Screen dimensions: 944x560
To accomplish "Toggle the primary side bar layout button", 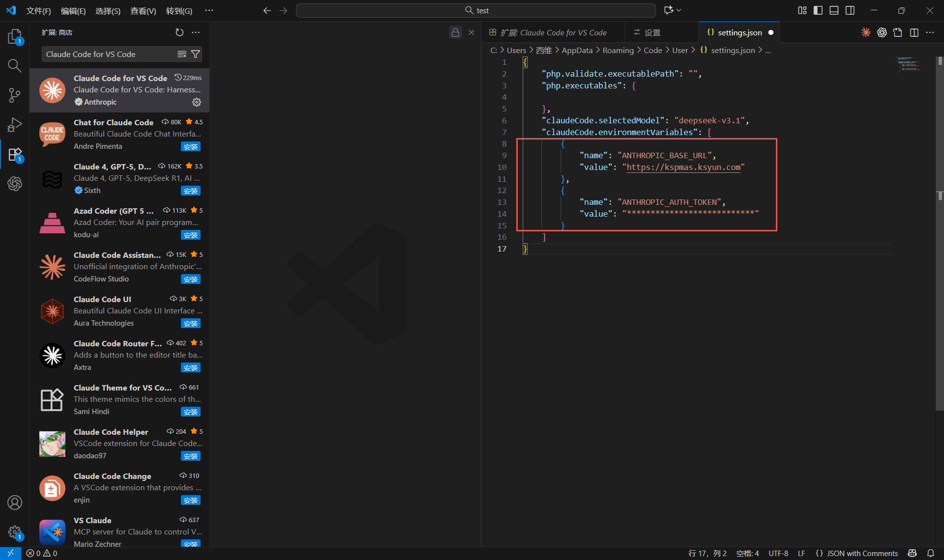I will coord(818,10).
